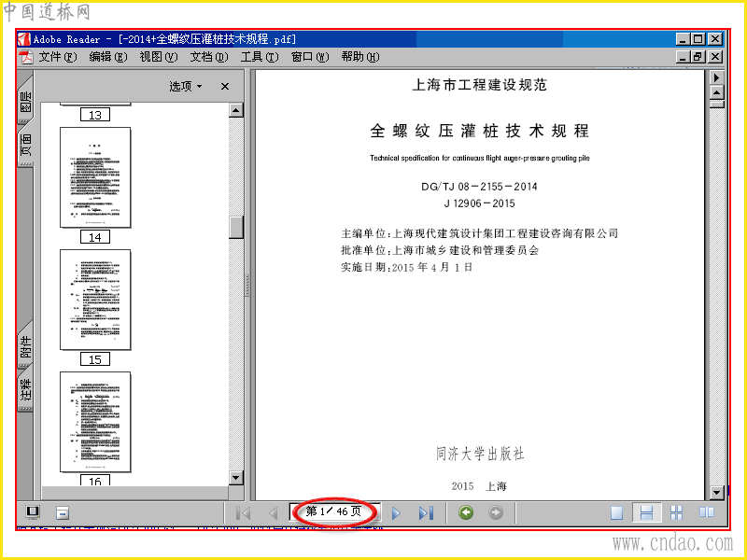Open the 视图 menu

[159, 57]
